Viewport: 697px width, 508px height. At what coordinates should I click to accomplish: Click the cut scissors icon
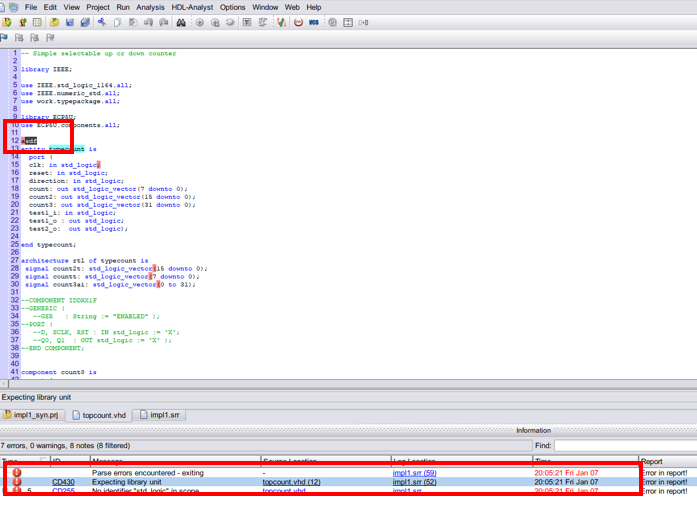point(102,22)
